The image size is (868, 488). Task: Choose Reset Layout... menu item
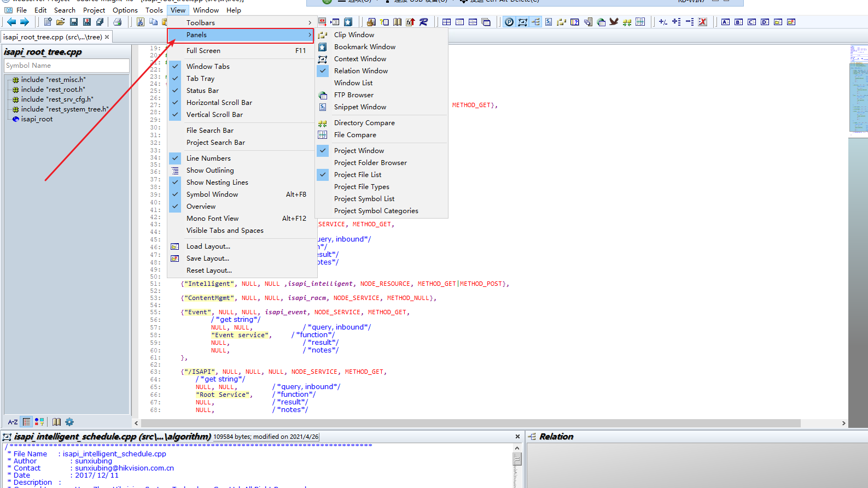tap(241, 270)
